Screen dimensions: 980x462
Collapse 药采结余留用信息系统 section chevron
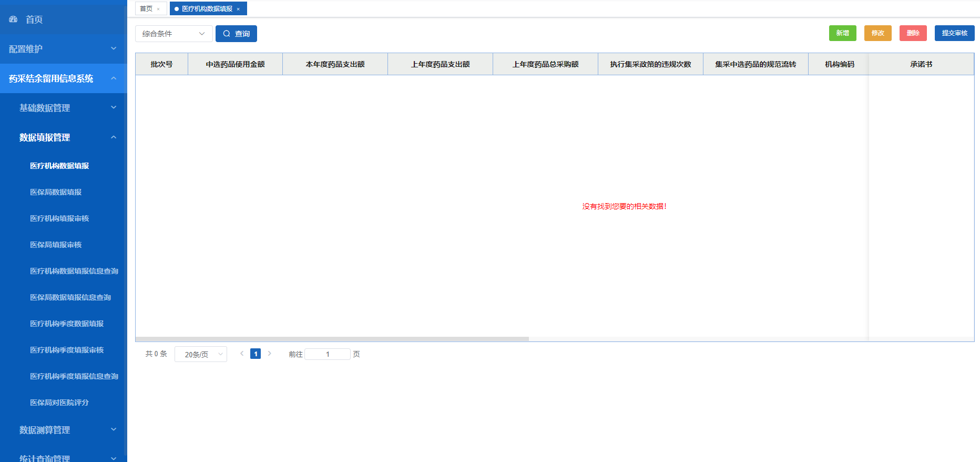point(114,78)
